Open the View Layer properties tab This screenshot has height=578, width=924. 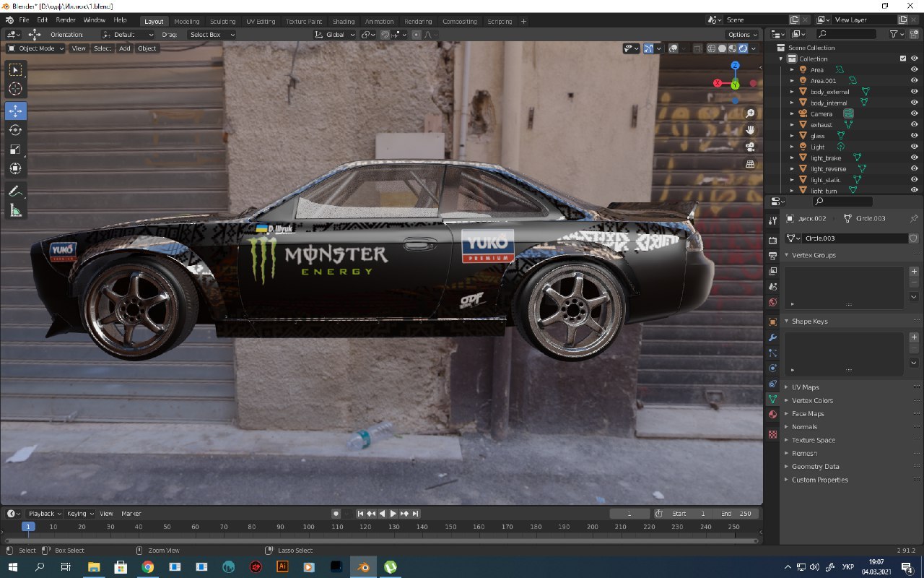point(772,272)
